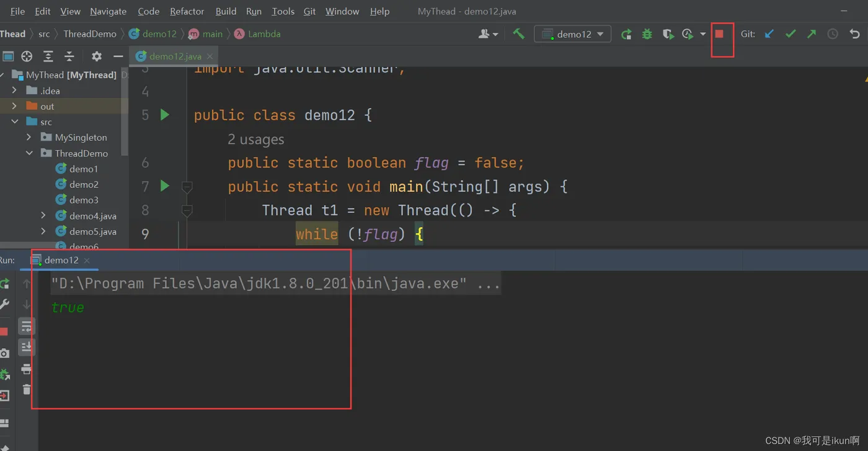Expand the .idea folder

tap(14, 91)
